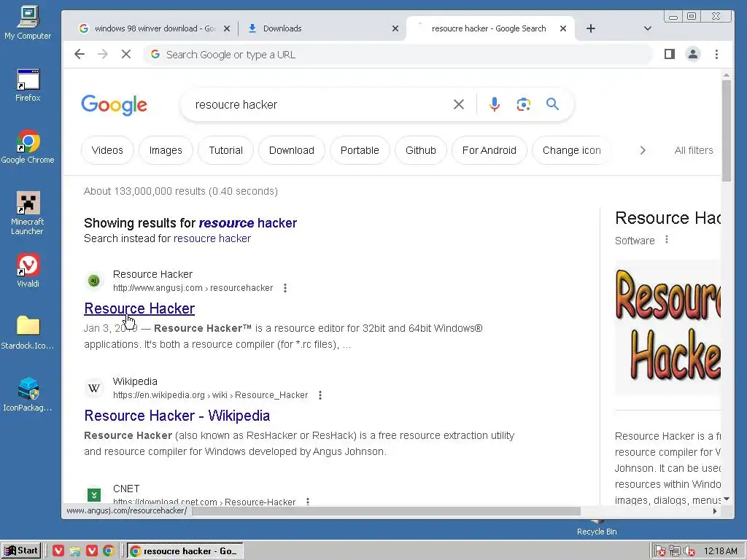The width and height of the screenshot is (747, 560).
Task: Click into the Google search text box
Action: point(320,104)
